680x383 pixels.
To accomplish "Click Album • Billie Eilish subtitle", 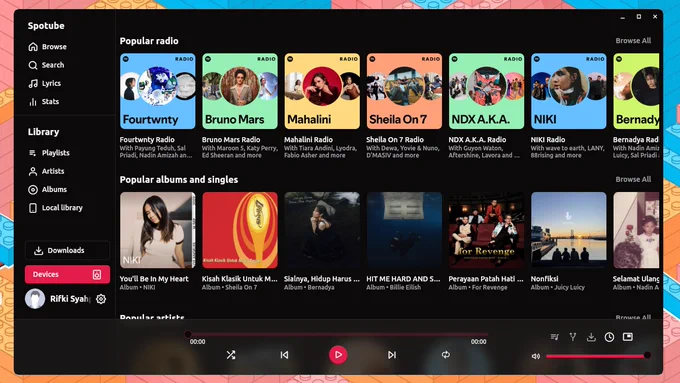I will click(393, 287).
